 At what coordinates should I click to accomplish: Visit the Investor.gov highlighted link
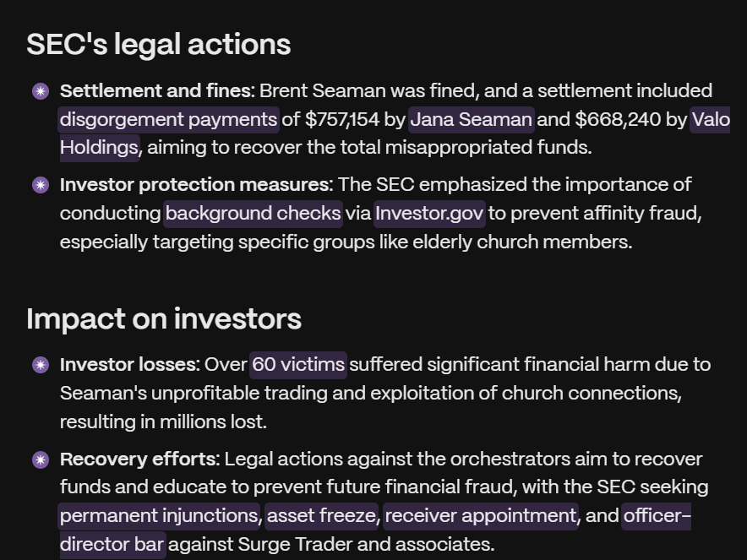[429, 214]
